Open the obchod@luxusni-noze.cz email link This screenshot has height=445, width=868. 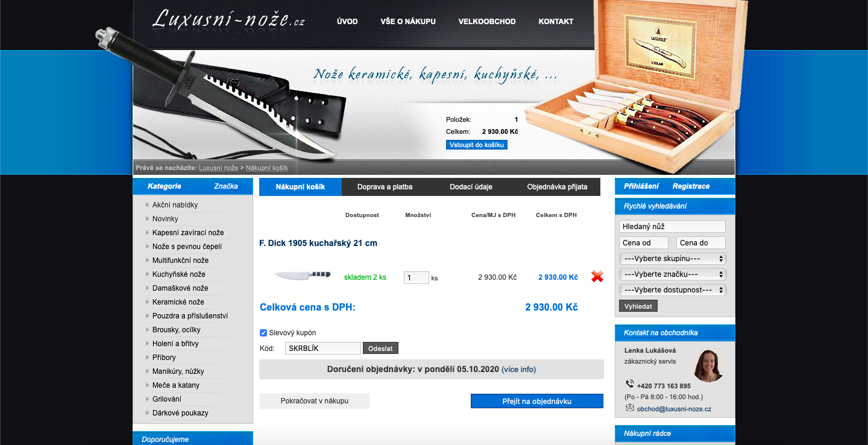[x=674, y=409]
